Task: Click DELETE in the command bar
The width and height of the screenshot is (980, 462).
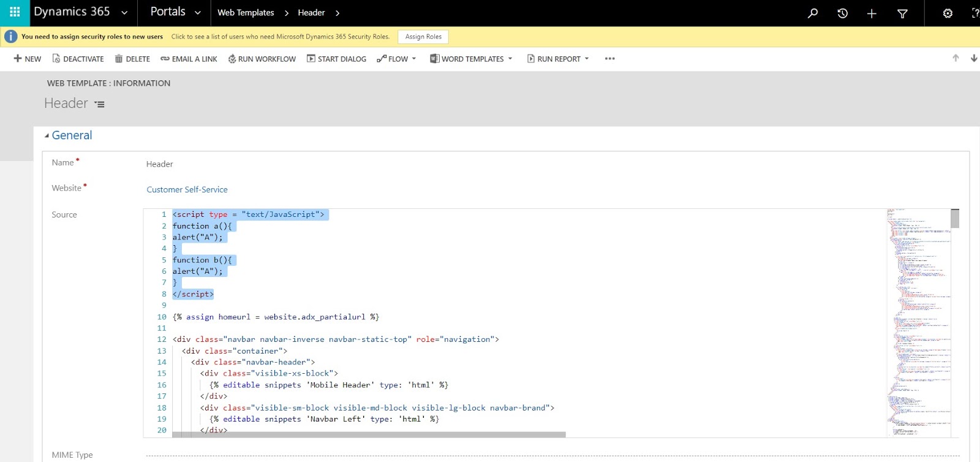Action: pos(132,59)
